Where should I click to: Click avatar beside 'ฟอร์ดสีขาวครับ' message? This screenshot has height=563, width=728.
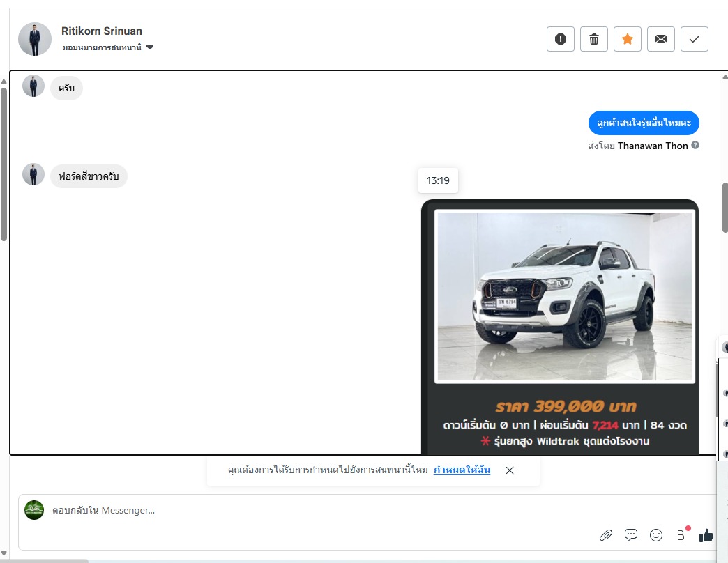tap(33, 174)
